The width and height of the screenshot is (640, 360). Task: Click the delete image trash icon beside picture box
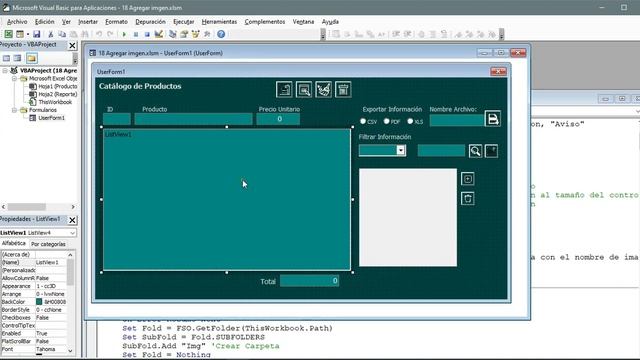468,199
